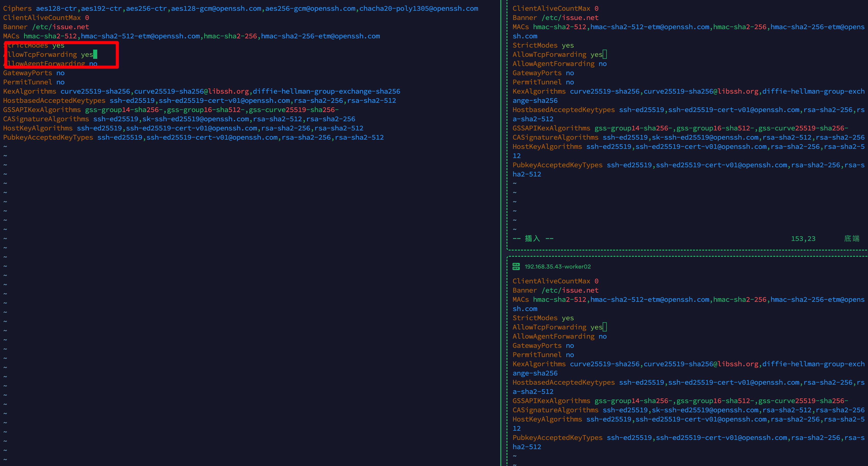Click CASignatureAlgorithms in the worker02 pane
Screen dimensions: 868x466
[x=555, y=410]
